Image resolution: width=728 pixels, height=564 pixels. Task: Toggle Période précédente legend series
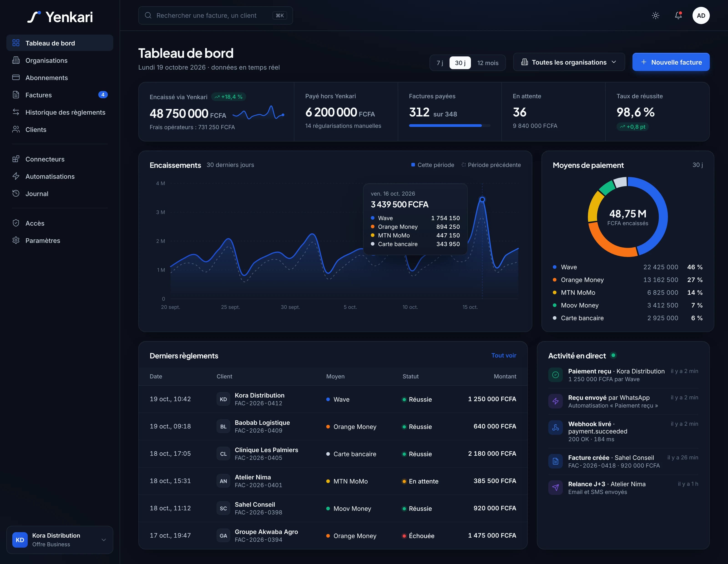tap(491, 165)
